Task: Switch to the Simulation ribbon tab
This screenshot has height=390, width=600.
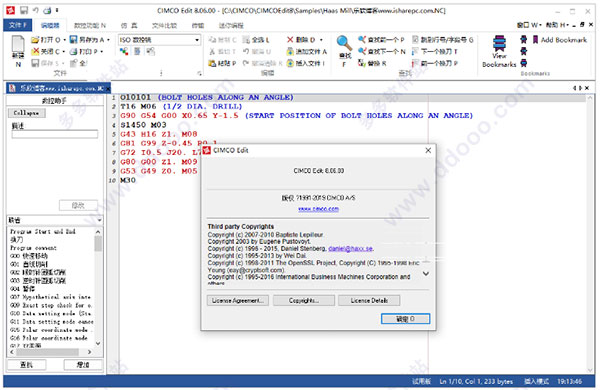Action: click(x=129, y=26)
